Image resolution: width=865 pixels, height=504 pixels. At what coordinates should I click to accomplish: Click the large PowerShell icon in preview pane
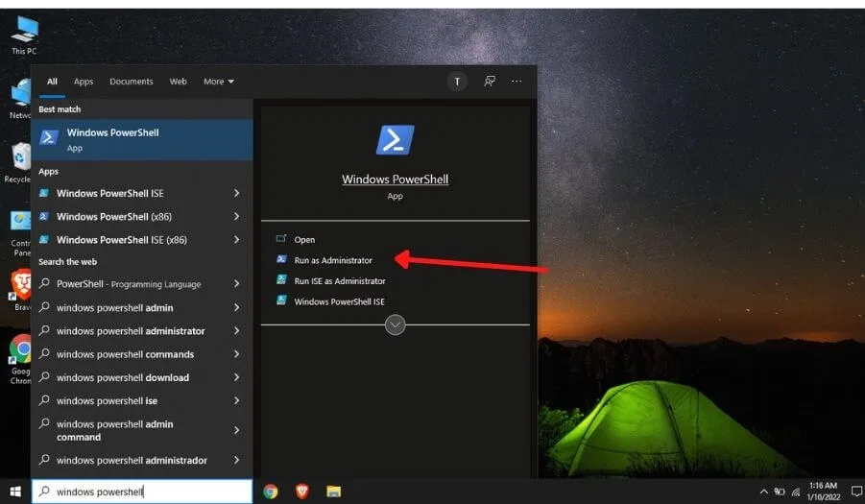pos(395,140)
